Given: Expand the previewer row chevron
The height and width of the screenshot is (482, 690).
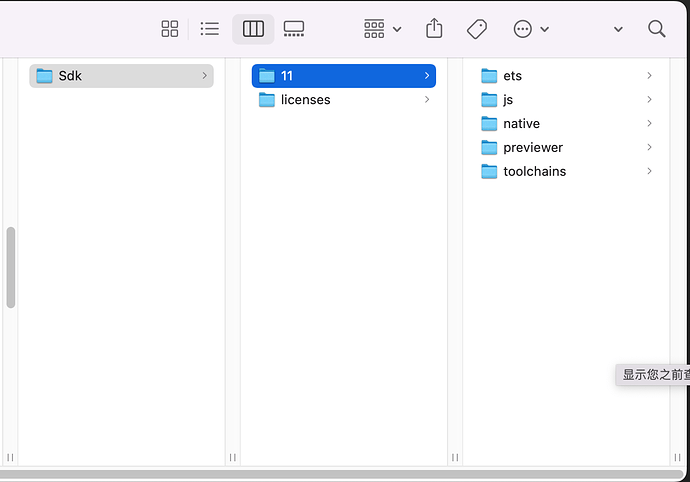Looking at the screenshot, I should pyautogui.click(x=650, y=147).
